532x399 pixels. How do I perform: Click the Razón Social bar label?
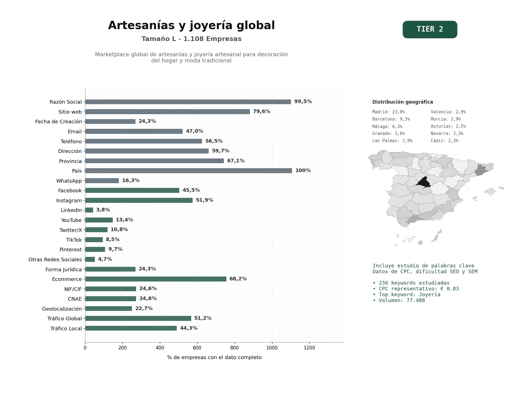pyautogui.click(x=66, y=102)
